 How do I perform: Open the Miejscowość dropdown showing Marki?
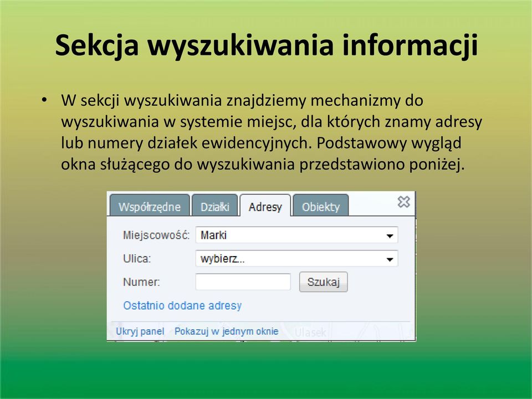pos(296,235)
